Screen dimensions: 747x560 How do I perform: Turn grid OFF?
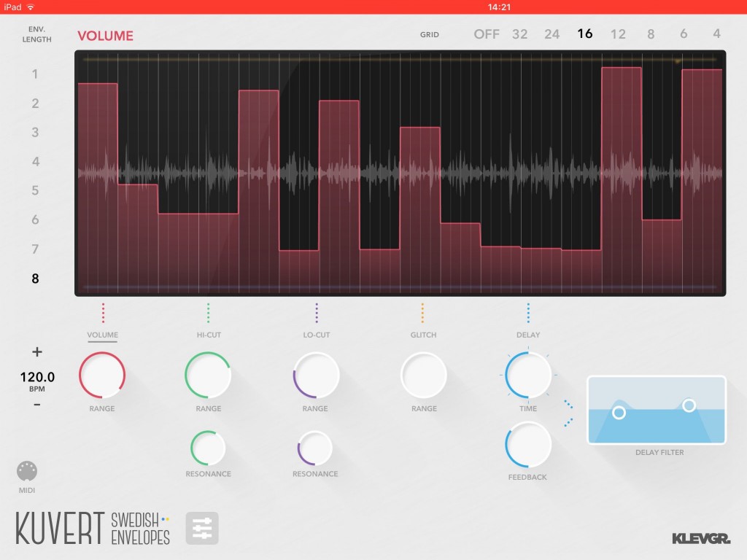point(487,34)
